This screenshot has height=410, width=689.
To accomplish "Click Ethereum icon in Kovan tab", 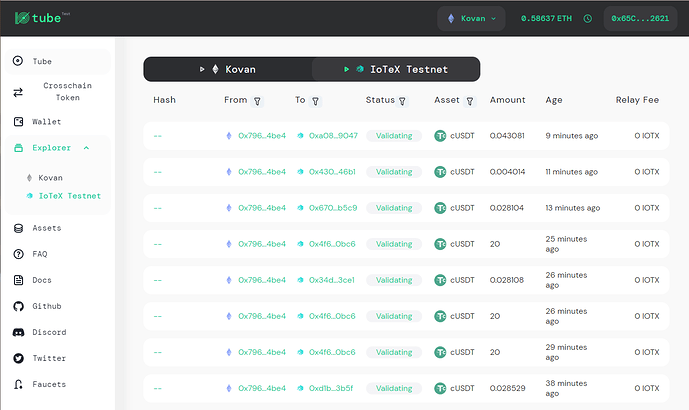I will (x=215, y=69).
